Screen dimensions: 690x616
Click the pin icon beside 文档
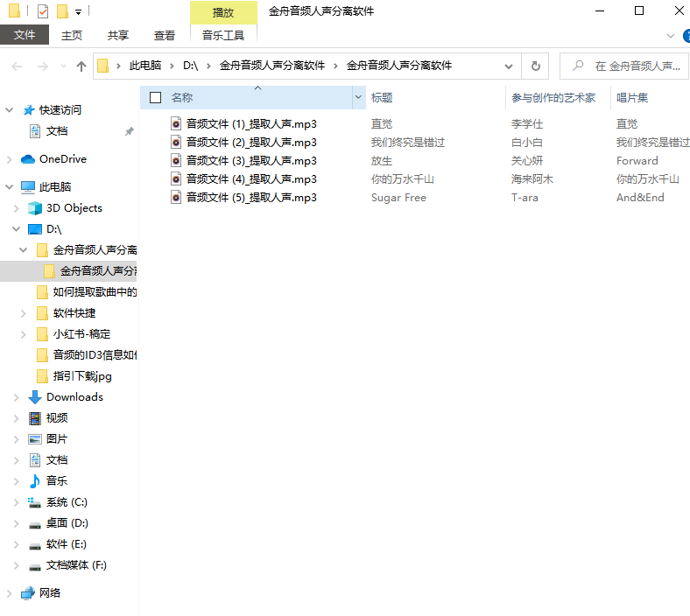(x=129, y=131)
